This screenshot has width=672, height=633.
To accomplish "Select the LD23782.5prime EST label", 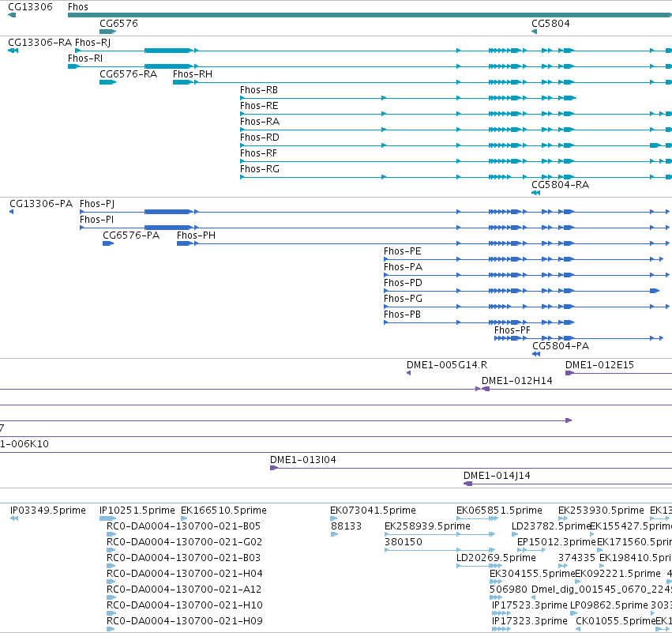I will tap(551, 526).
